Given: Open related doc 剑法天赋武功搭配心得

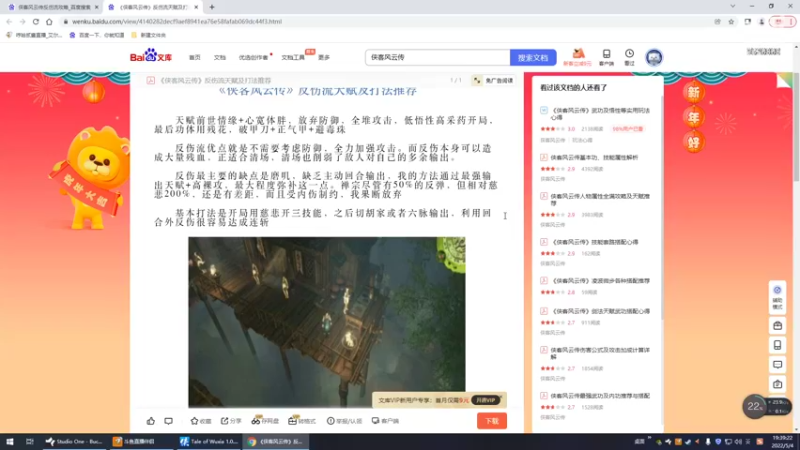Looking at the screenshot, I should [x=600, y=311].
